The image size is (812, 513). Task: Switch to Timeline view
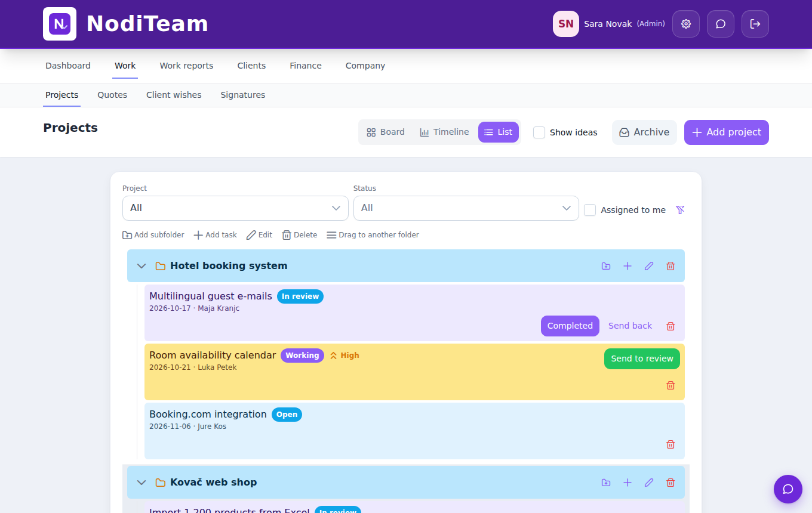(444, 132)
